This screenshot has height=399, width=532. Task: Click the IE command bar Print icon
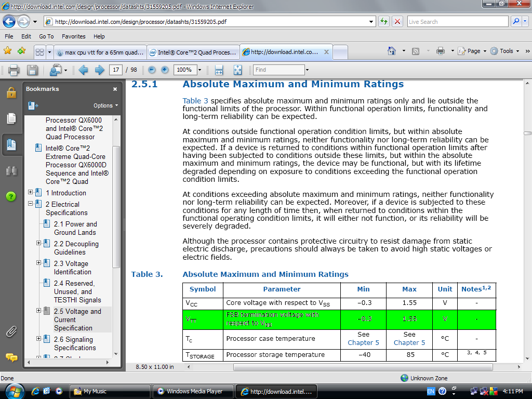(x=441, y=51)
